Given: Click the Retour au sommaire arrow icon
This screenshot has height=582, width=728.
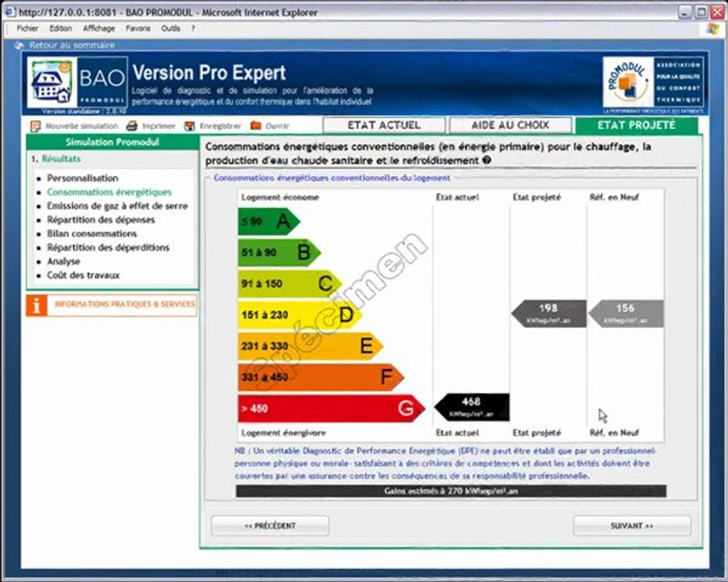Looking at the screenshot, I should tap(19, 45).
